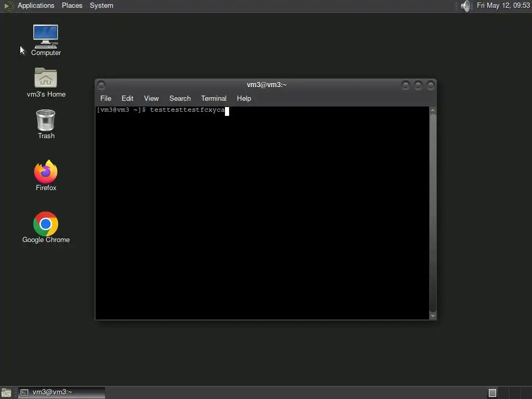Click the volume speaker icon in top panel
Viewport: 532px width, 399px height.
point(467,6)
